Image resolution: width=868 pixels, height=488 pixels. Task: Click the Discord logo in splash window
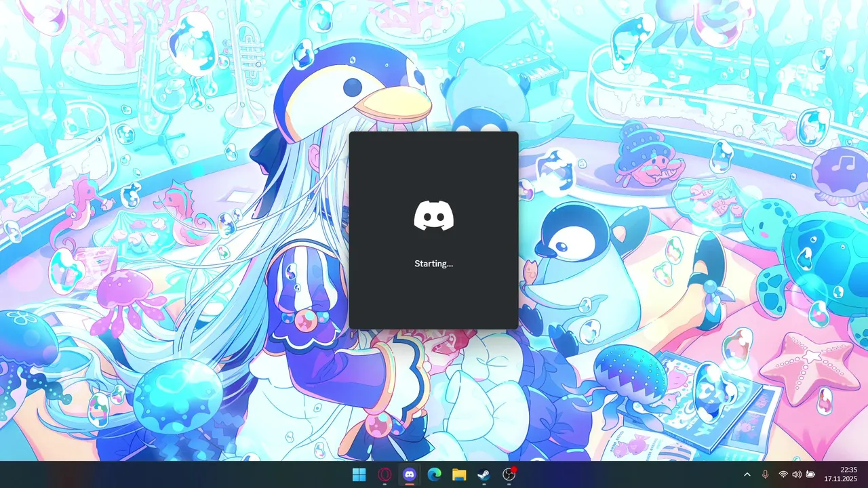[434, 216]
